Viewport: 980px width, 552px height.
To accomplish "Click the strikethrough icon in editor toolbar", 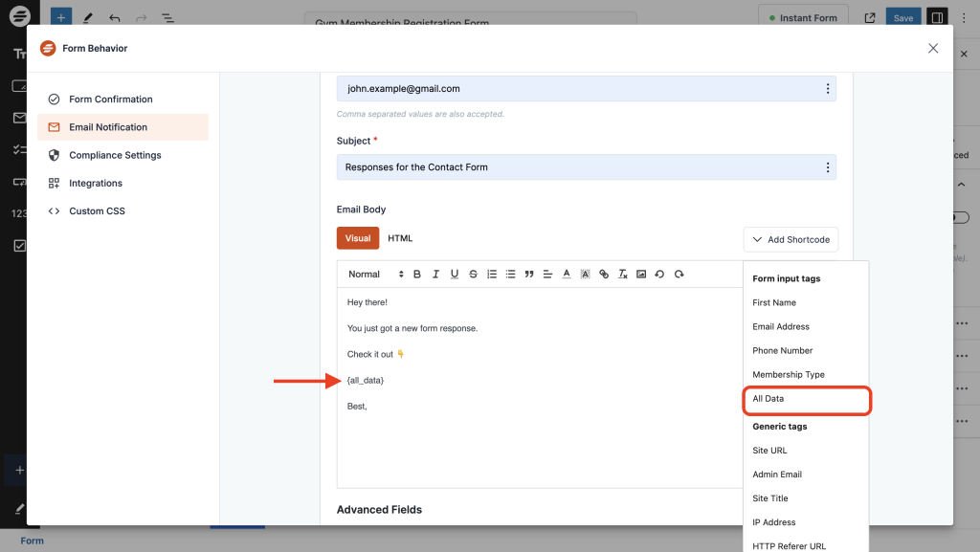I will (473, 275).
